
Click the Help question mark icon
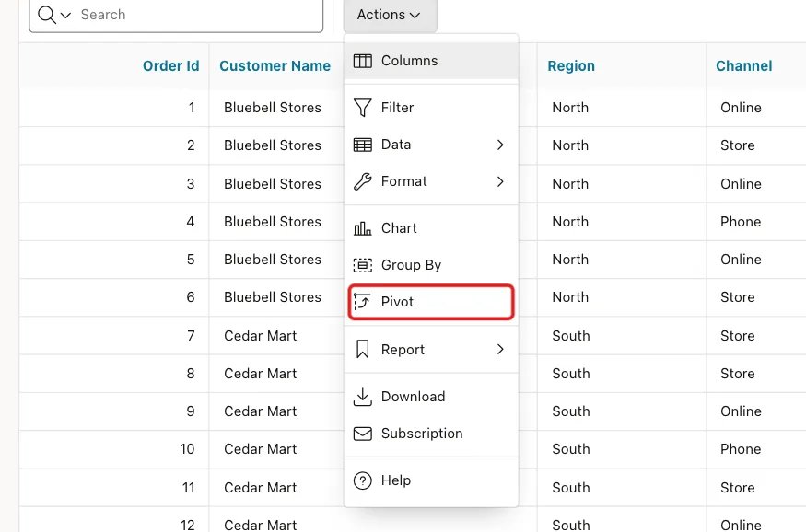point(362,480)
